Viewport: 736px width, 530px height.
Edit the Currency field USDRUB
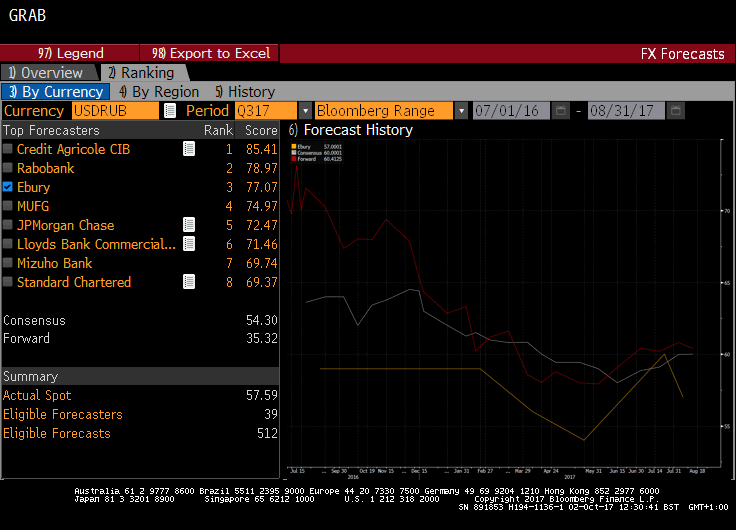(x=115, y=111)
